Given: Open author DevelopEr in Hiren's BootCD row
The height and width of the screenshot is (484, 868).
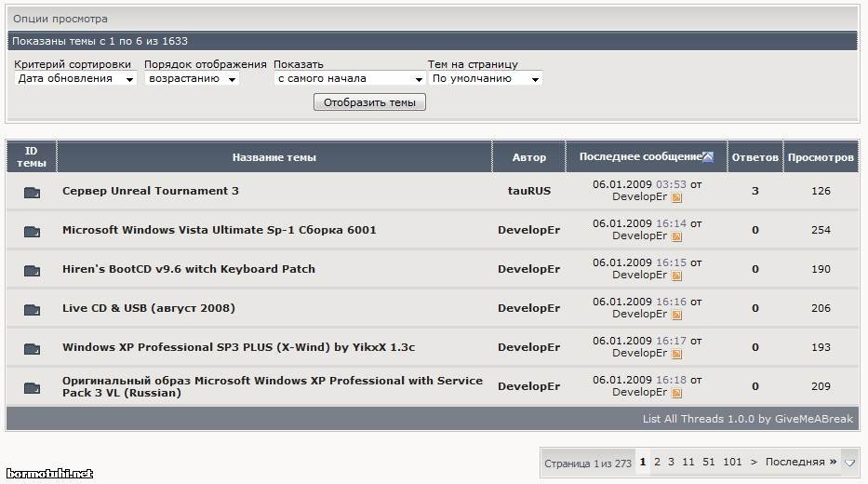Looking at the screenshot, I should point(528,269).
